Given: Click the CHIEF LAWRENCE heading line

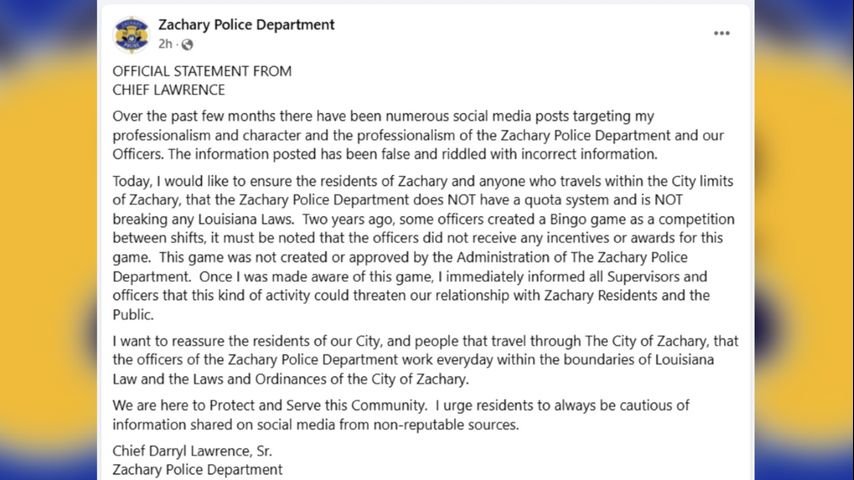Looking at the screenshot, I should point(168,89).
